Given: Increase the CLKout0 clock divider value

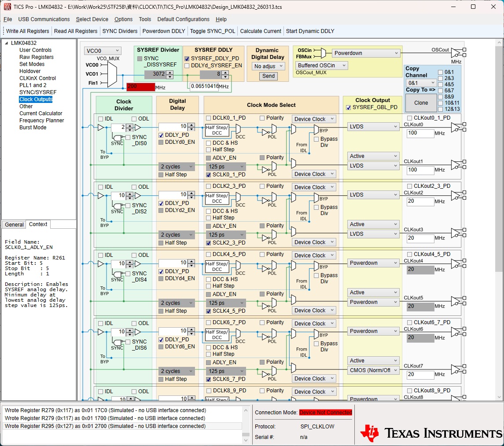Looking at the screenshot, I should point(129,126).
